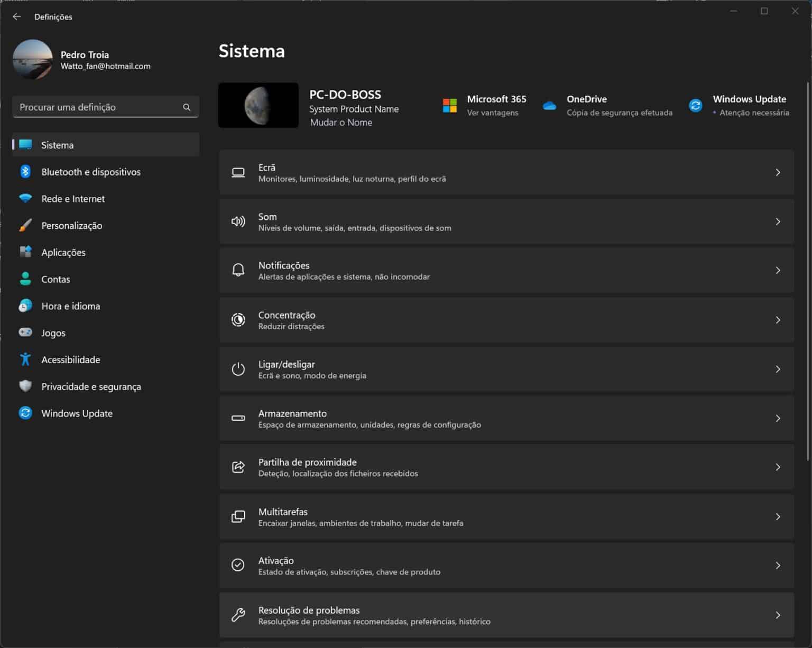Click the Bluetooth icon in the sidebar
812x648 pixels.
[x=25, y=171]
